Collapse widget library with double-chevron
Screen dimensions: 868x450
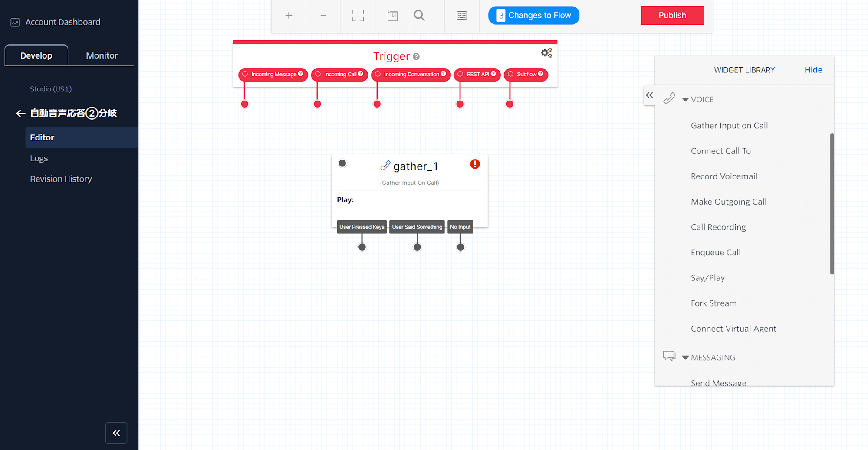click(649, 95)
